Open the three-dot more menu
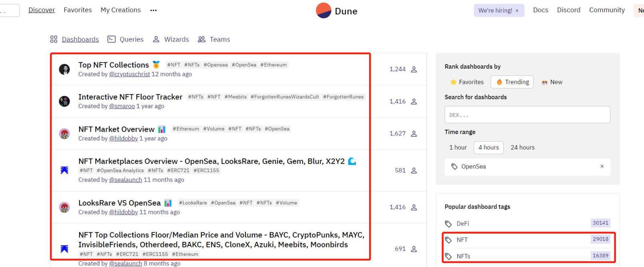This screenshot has width=644, height=267. 154,10
